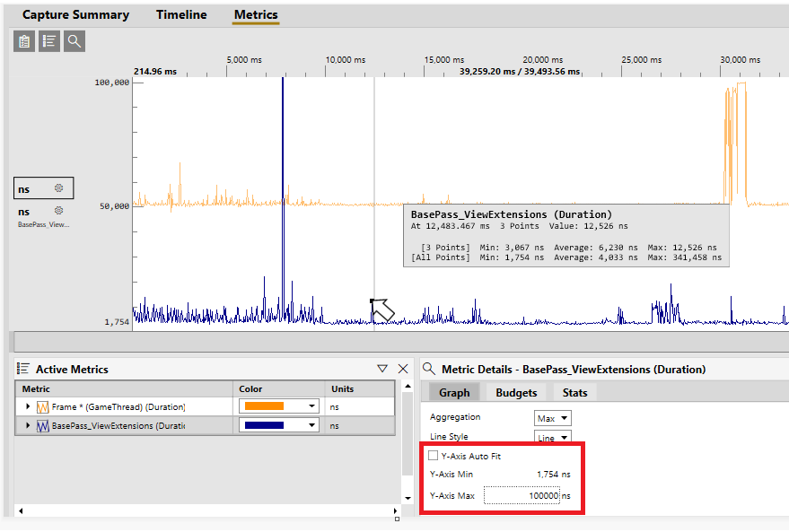Click the Active Metrics scrollbar down arrow
The width and height of the screenshot is (789, 532).
[408, 498]
